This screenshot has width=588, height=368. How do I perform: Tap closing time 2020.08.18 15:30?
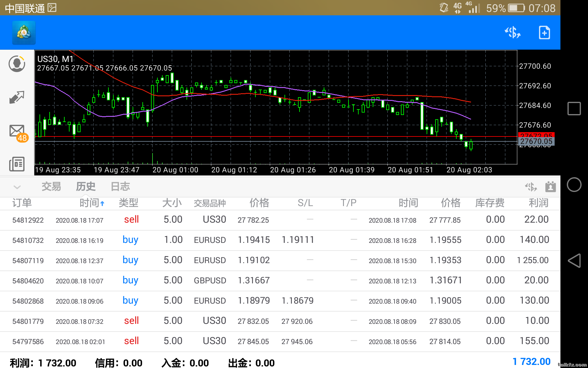[393, 261]
